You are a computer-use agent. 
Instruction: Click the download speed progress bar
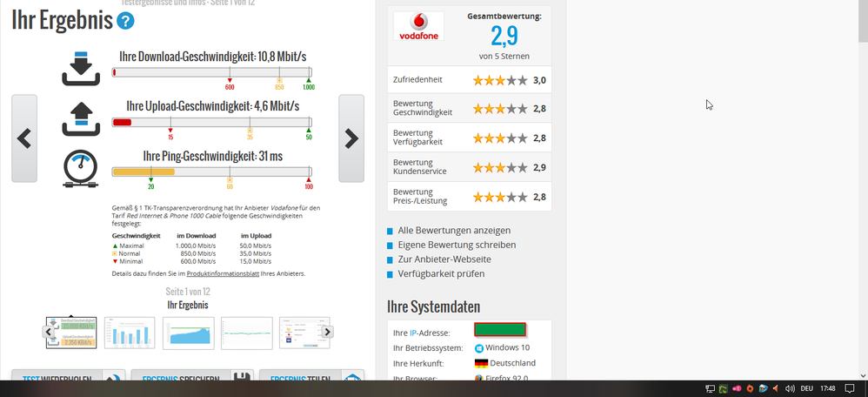pyautogui.click(x=211, y=72)
